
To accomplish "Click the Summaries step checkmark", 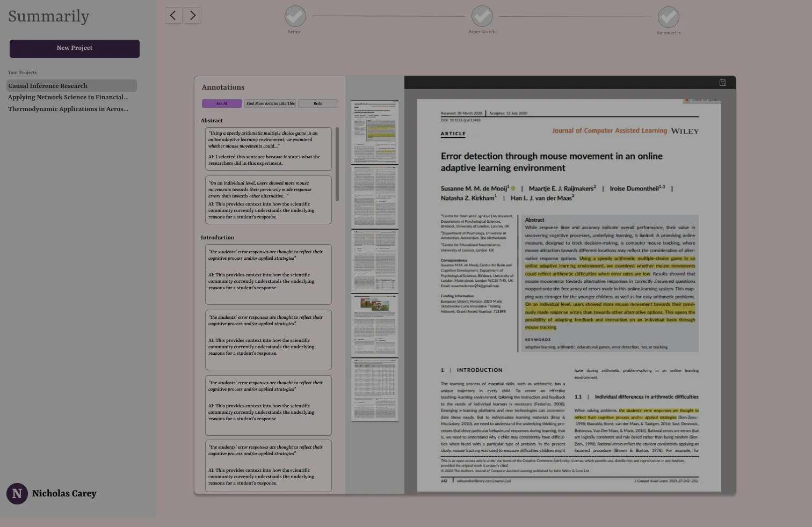I will point(669,16).
